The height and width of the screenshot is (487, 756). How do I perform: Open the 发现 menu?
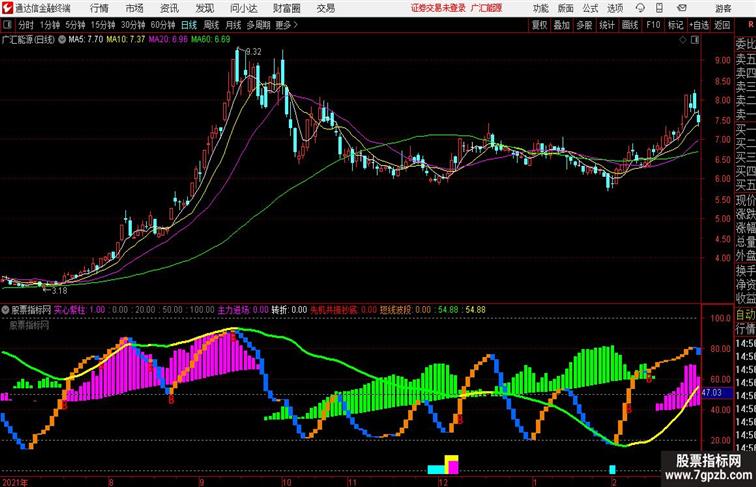tap(204, 8)
